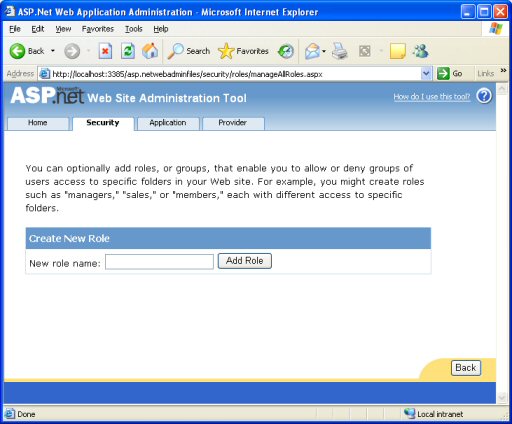Expand the Links toolbar chevron

[503, 70]
